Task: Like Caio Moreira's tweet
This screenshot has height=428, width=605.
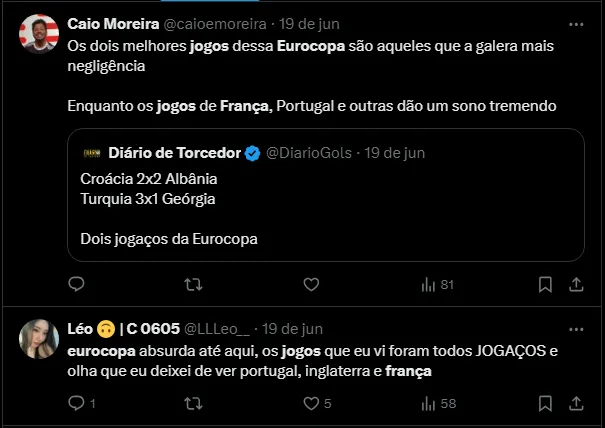Action: click(311, 285)
